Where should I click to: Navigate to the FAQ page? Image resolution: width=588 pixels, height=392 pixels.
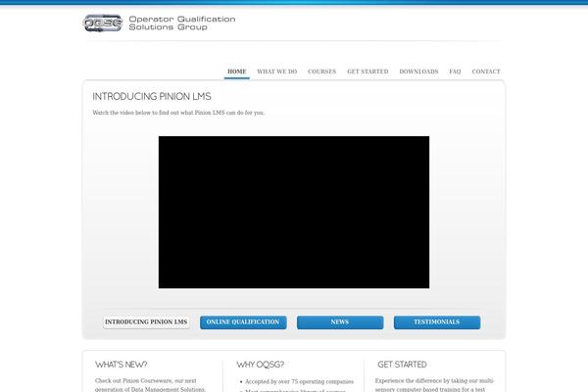pyautogui.click(x=455, y=72)
